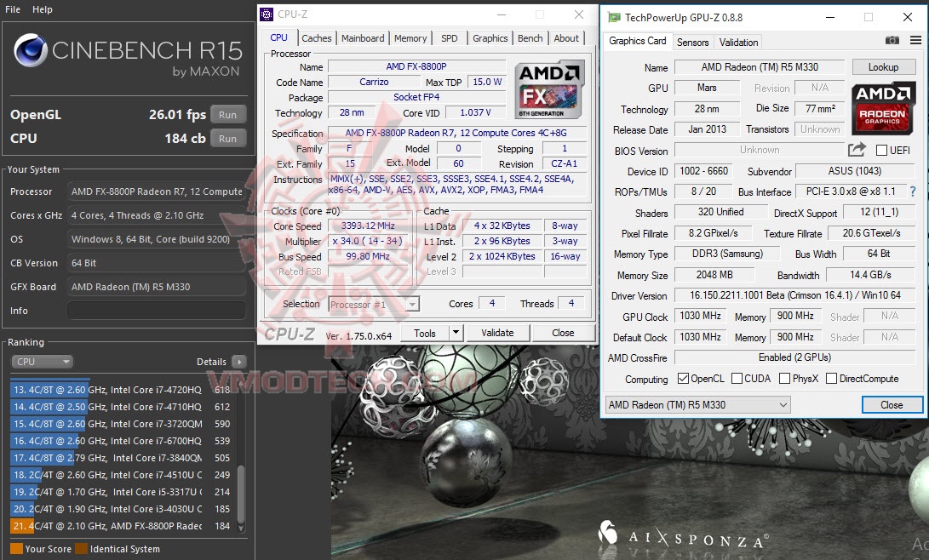Click the GPU-Z title bar app icon
Image resolution: width=929 pixels, height=560 pixels.
coord(615,18)
